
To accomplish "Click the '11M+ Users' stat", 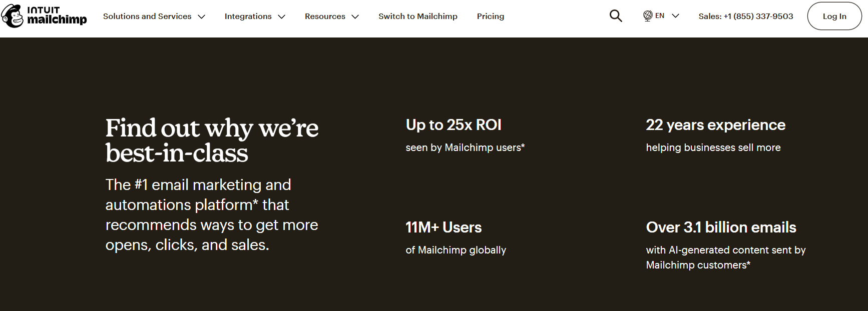I will [444, 227].
